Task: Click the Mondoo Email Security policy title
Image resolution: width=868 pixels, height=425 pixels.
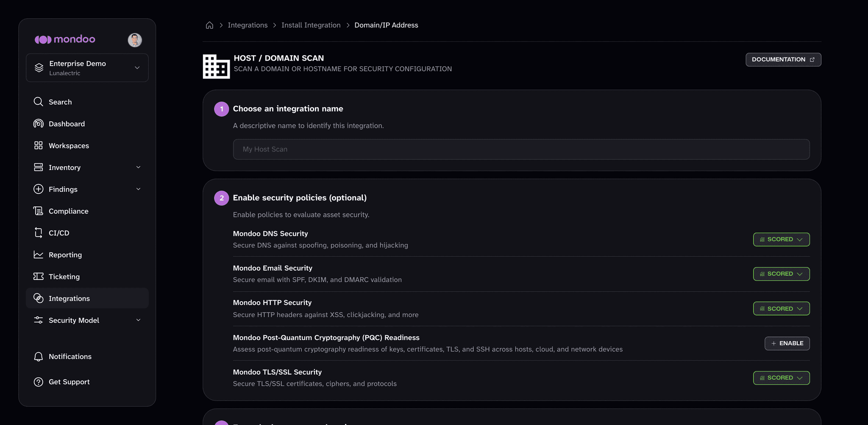Action: click(x=273, y=268)
